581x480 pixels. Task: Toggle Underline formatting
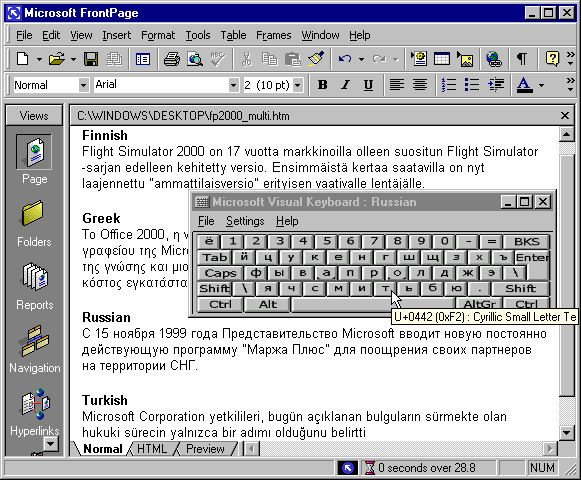pos(368,85)
